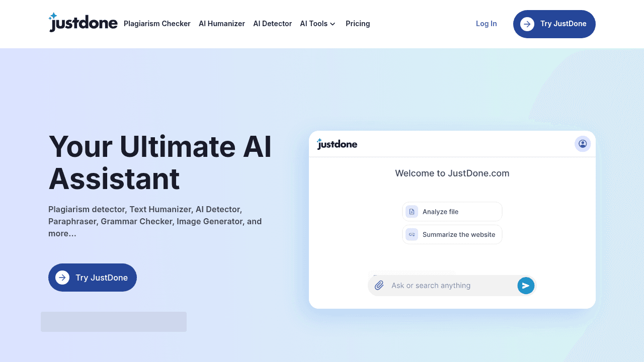The image size is (644, 362).
Task: Select AI Humanizer in the navigation
Action: [x=222, y=24]
